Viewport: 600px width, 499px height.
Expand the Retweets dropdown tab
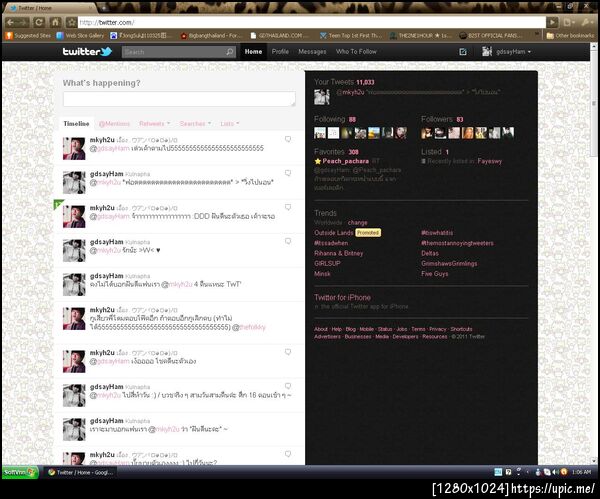pyautogui.click(x=155, y=124)
